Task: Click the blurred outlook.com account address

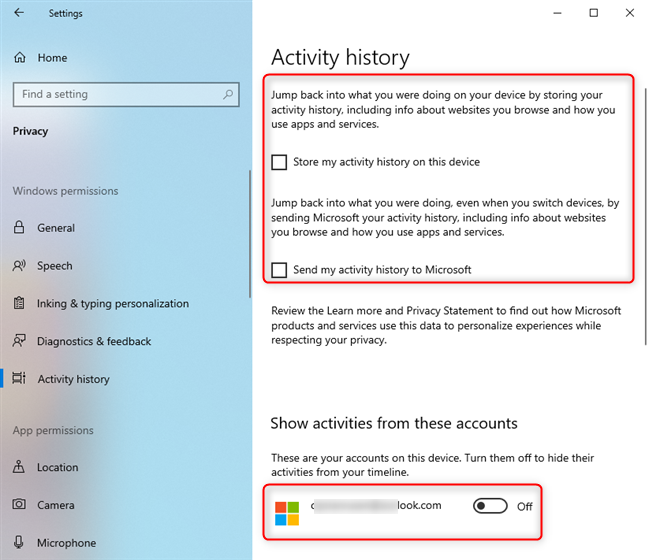Action: [376, 505]
